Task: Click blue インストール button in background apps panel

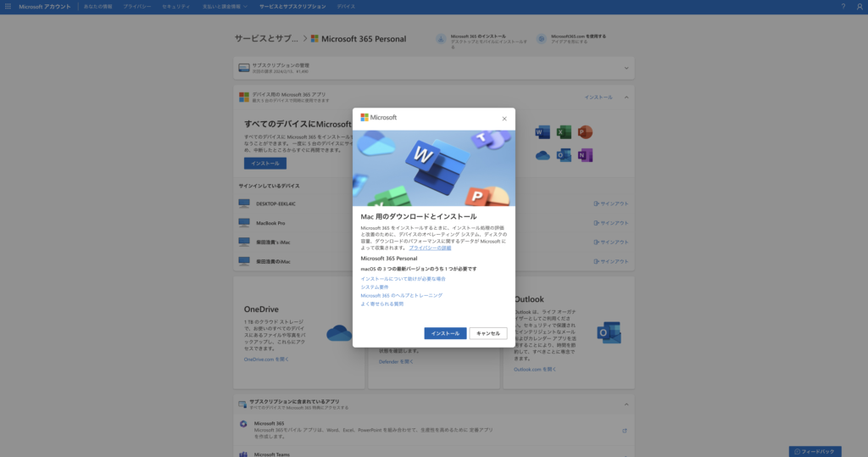Action: pos(265,164)
